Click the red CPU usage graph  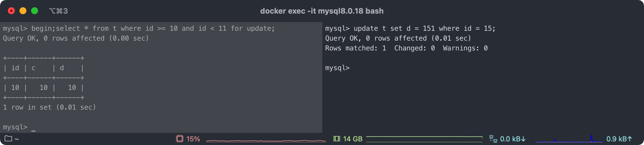tap(266, 140)
